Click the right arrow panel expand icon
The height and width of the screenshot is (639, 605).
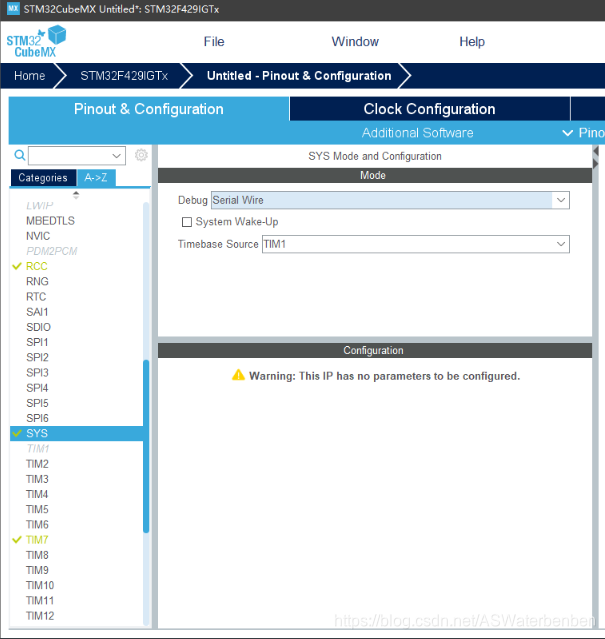(x=596, y=164)
